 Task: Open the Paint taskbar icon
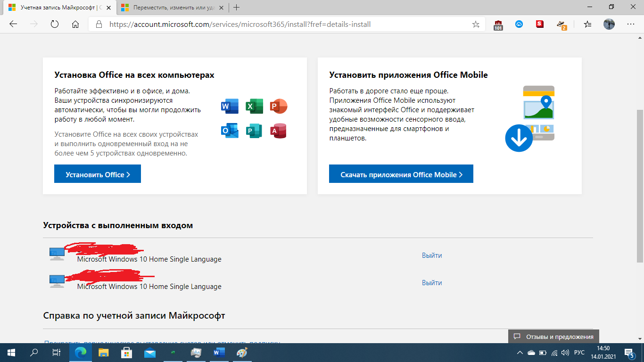point(242,353)
